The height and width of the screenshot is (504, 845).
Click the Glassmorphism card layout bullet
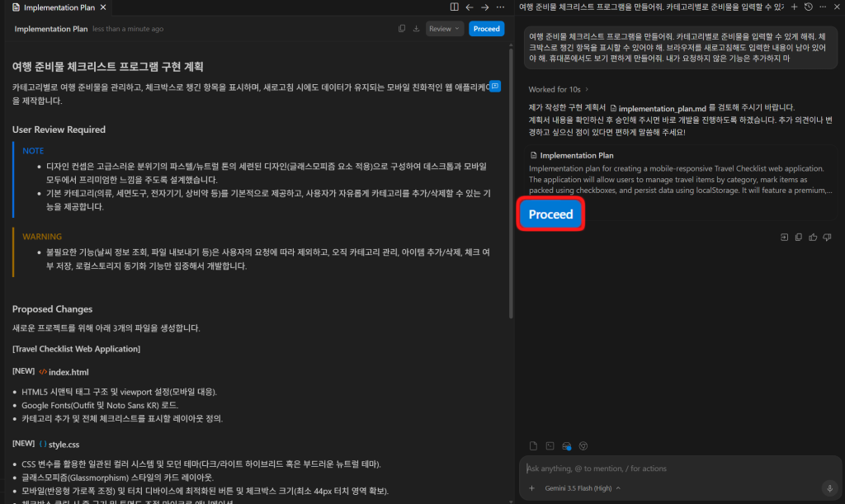tap(117, 477)
